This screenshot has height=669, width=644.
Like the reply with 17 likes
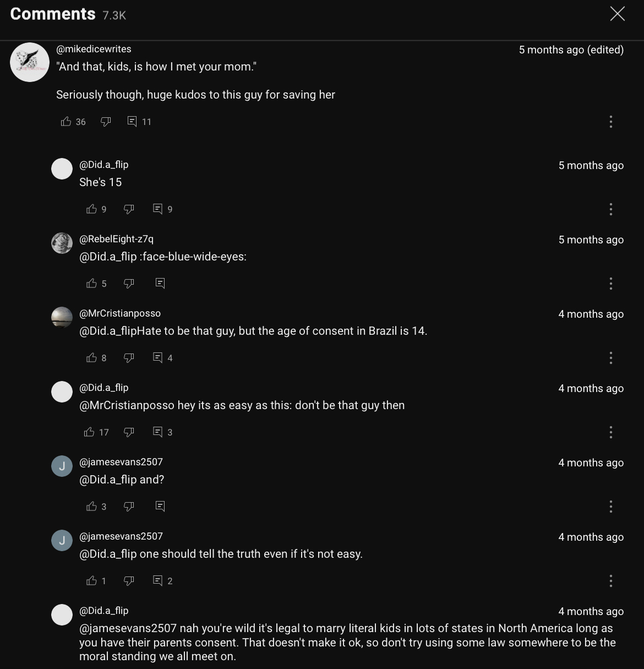89,432
